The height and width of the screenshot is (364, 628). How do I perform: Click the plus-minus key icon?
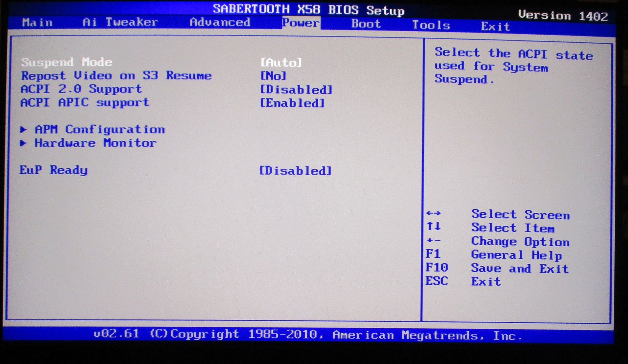coord(434,240)
